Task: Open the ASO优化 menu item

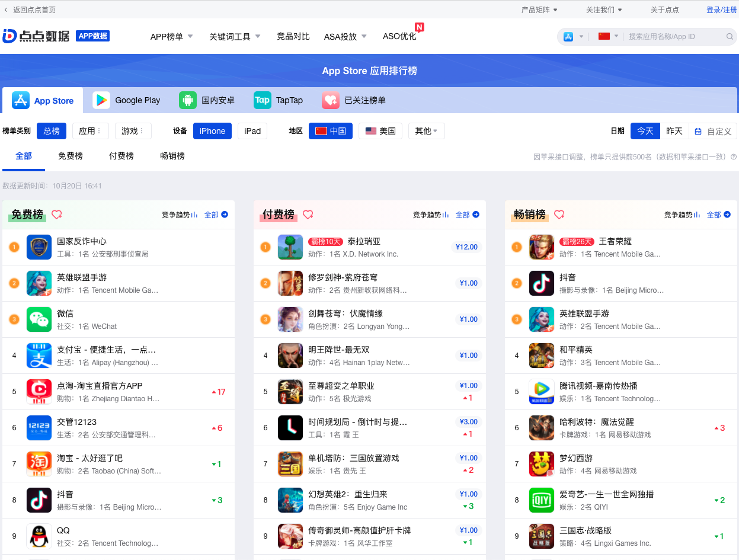Action: [400, 37]
